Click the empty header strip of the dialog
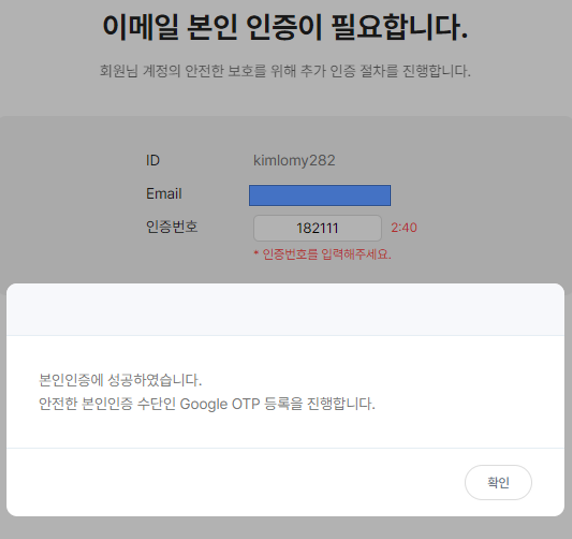The image size is (572, 539). click(285, 310)
